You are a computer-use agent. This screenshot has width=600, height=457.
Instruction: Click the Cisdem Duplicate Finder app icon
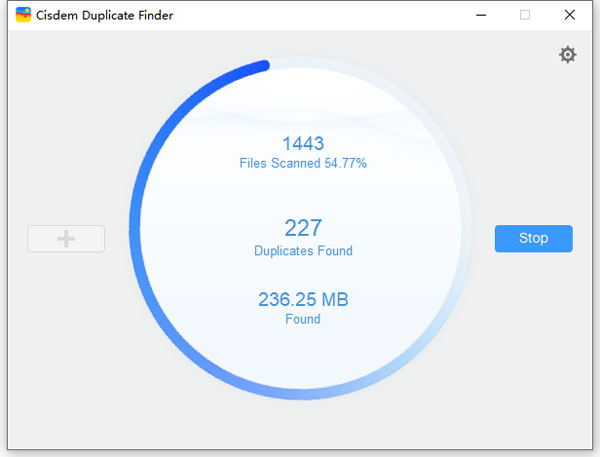23,15
